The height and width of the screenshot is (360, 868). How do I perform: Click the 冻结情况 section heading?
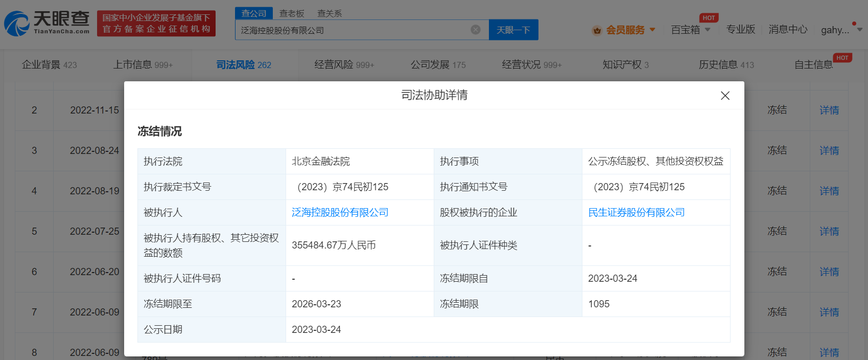(159, 131)
